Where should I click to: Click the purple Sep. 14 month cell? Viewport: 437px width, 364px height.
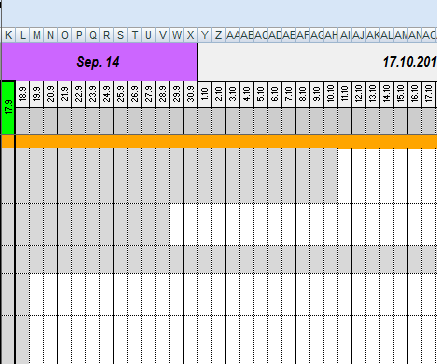[x=100, y=62]
